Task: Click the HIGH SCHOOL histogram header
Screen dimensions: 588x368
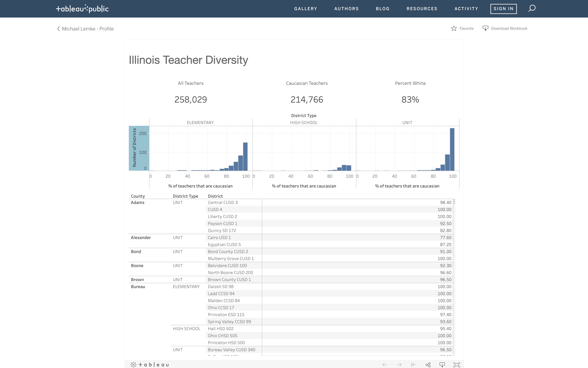Action: pos(304,123)
